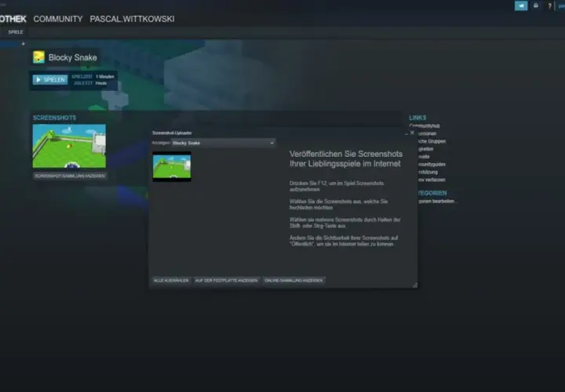Open the Communityguides link under LINKS
Viewport: 565px width, 392px height.
click(x=432, y=164)
